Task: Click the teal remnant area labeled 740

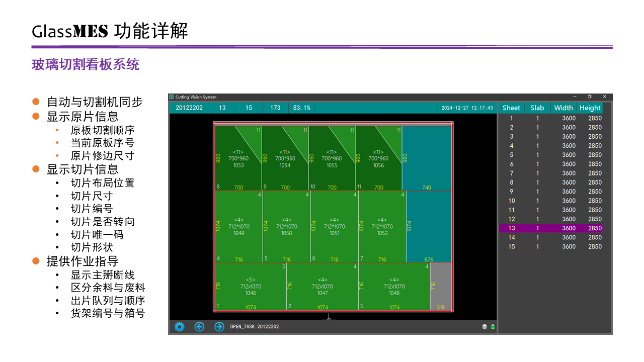Action: coord(427,158)
